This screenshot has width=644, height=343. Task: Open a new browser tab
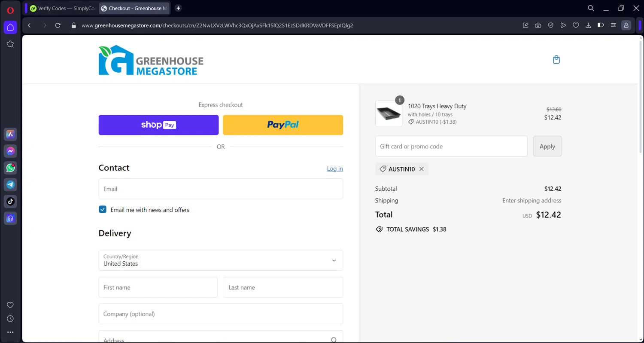[x=179, y=8]
